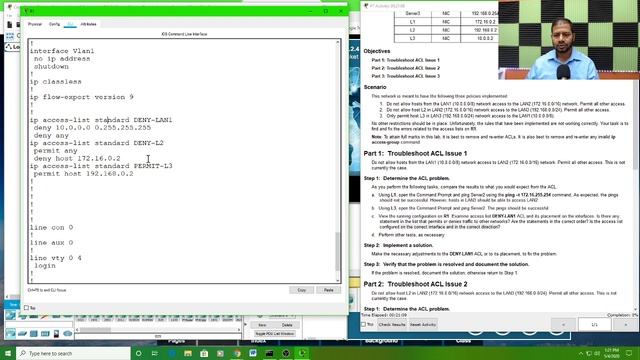The image size is (640, 360).
Task: Click Reset Activity in PT Activity window
Action: coord(423,324)
